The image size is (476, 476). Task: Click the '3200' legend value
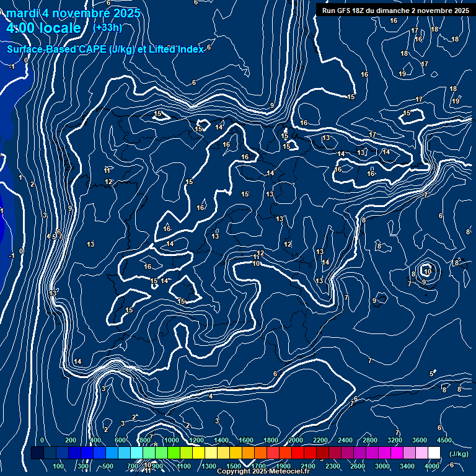[395, 440]
